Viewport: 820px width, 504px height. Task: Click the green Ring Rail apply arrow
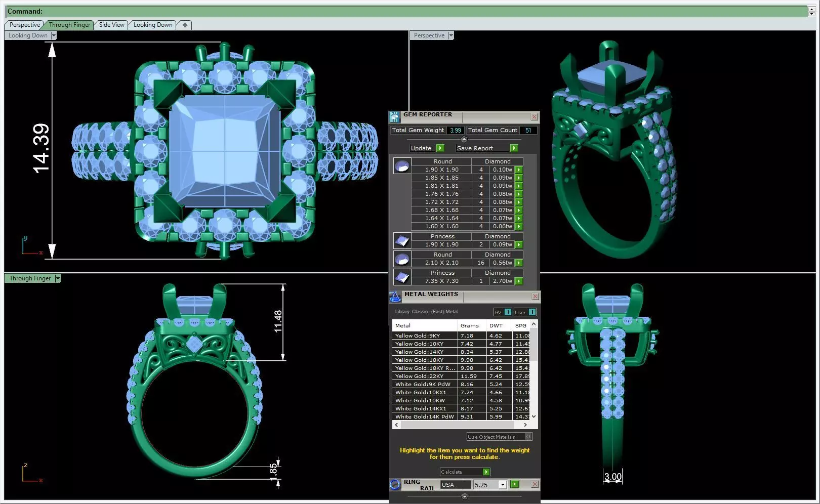(515, 484)
